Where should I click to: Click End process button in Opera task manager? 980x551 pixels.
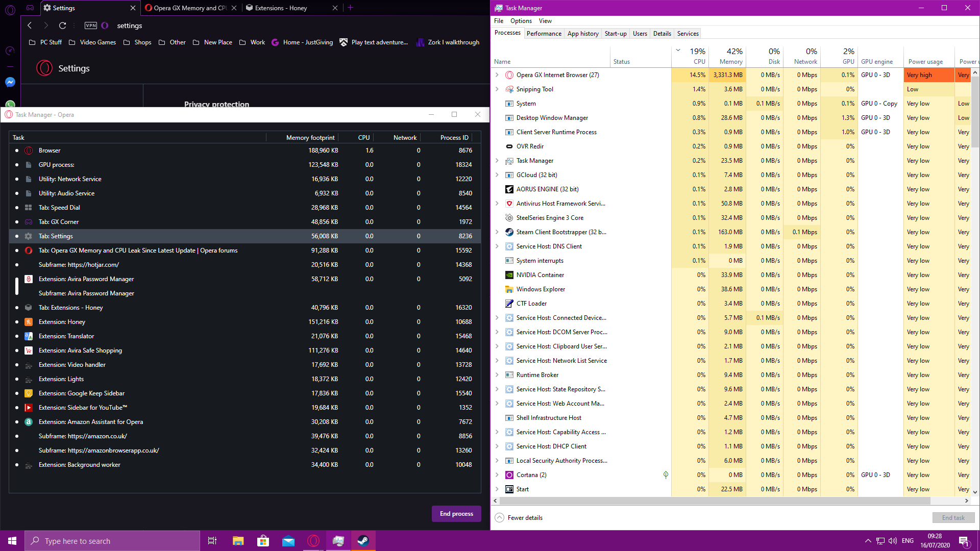tap(456, 513)
